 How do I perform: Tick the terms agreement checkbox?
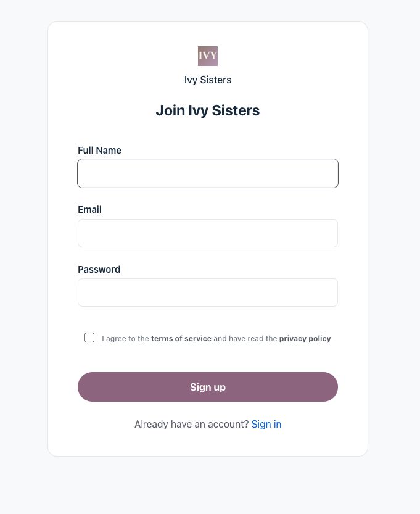tap(89, 338)
